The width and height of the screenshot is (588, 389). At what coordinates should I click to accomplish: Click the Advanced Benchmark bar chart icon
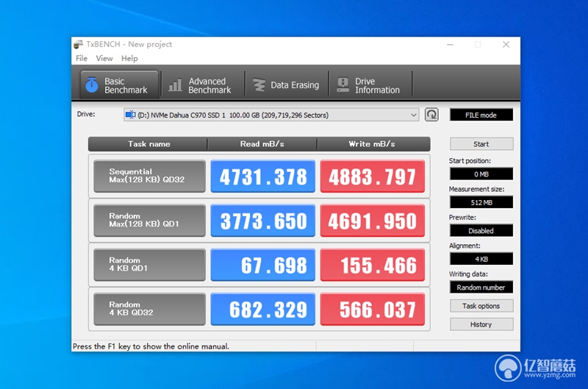point(175,85)
